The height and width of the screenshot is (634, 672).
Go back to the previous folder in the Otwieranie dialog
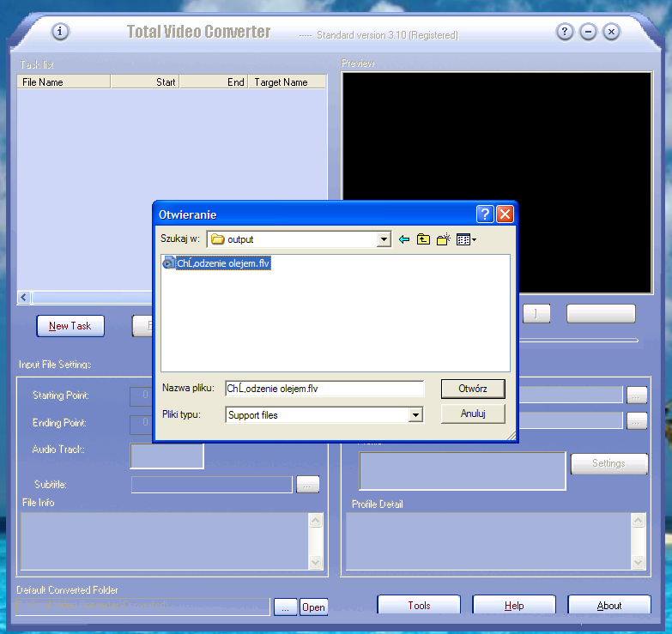(403, 239)
